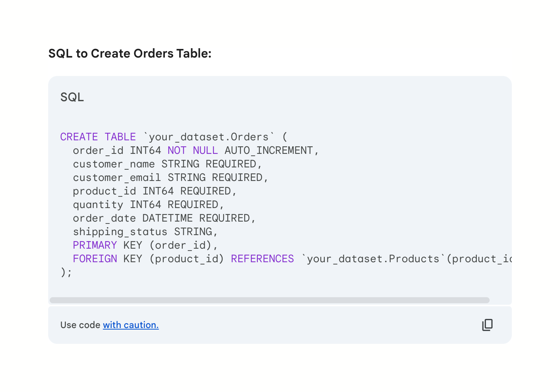Click the customer_email column text
Screen dimensions: 560x392
tap(117, 178)
